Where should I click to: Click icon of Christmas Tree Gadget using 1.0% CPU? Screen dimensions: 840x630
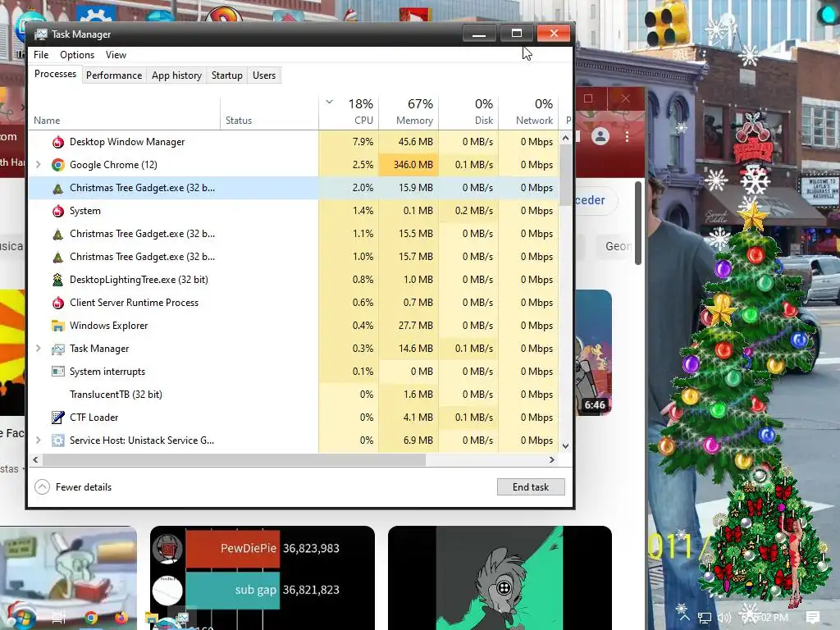[x=58, y=257]
